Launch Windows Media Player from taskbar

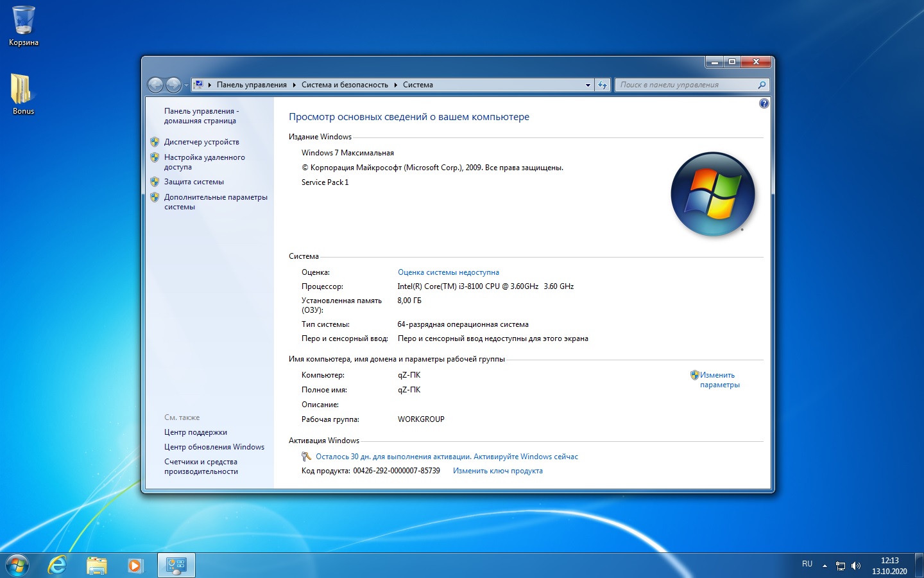coord(135,565)
